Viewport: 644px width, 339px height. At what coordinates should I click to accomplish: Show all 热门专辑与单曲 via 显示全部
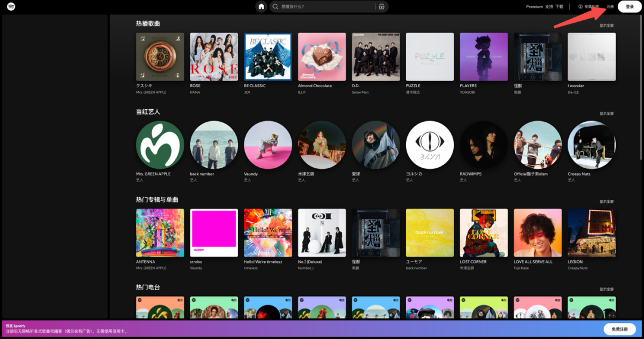tap(606, 201)
